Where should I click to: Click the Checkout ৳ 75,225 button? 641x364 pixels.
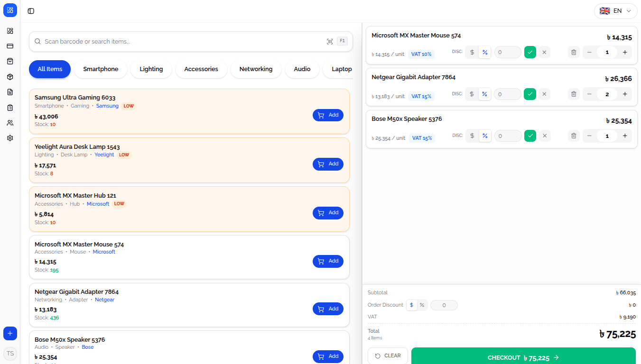pos(523,357)
